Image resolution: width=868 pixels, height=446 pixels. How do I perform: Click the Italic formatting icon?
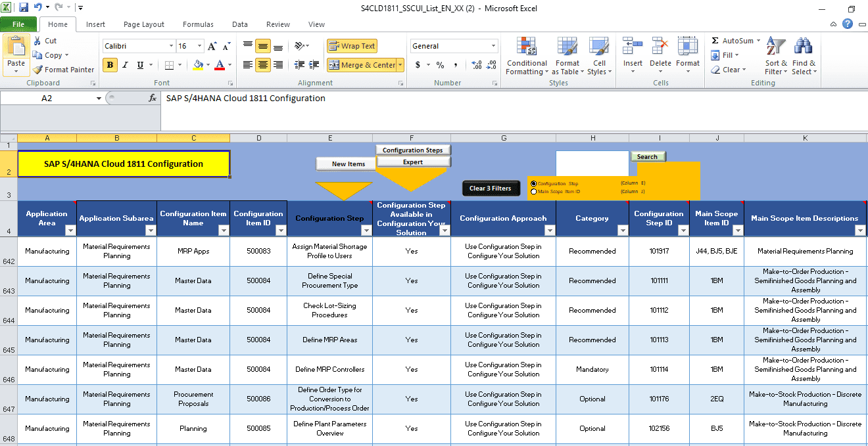pos(125,65)
